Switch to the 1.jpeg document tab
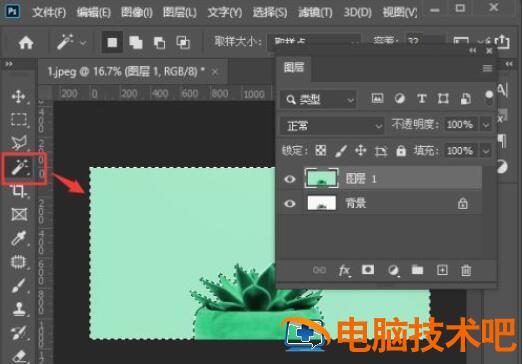 [x=126, y=71]
